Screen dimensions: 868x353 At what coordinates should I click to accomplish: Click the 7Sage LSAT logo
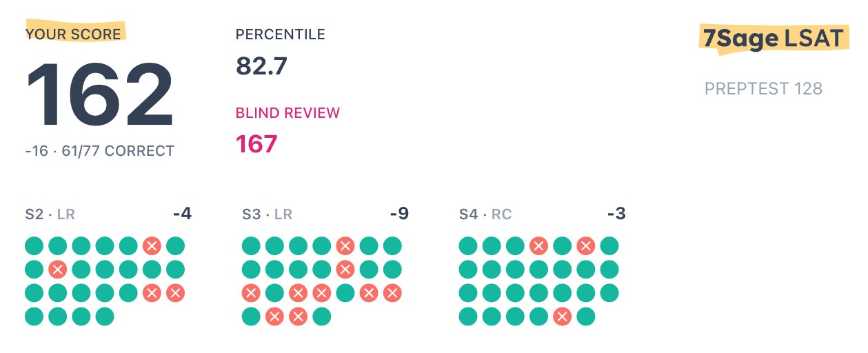[773, 39]
